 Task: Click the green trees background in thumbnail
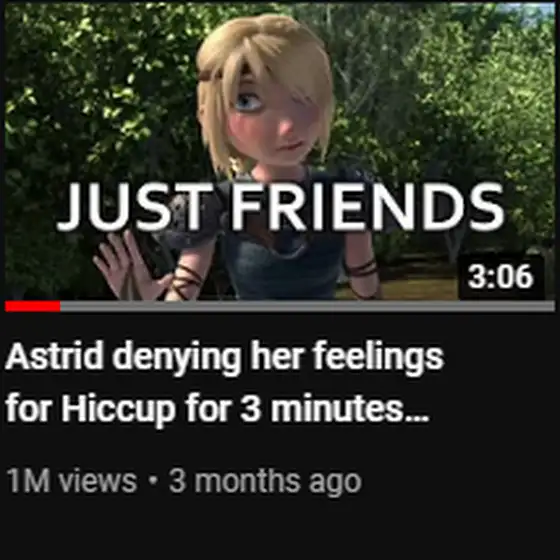(446, 107)
